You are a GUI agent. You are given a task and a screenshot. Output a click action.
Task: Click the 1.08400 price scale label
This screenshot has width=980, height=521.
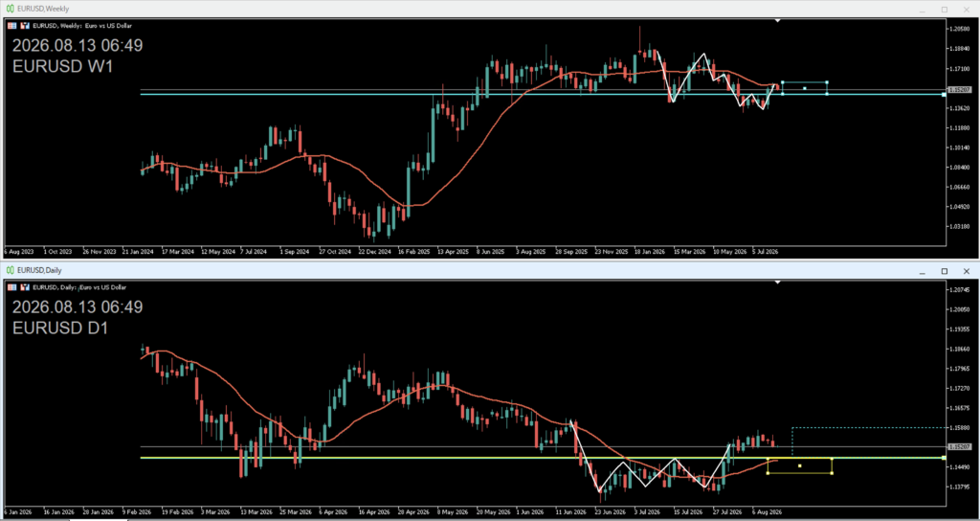coord(959,168)
